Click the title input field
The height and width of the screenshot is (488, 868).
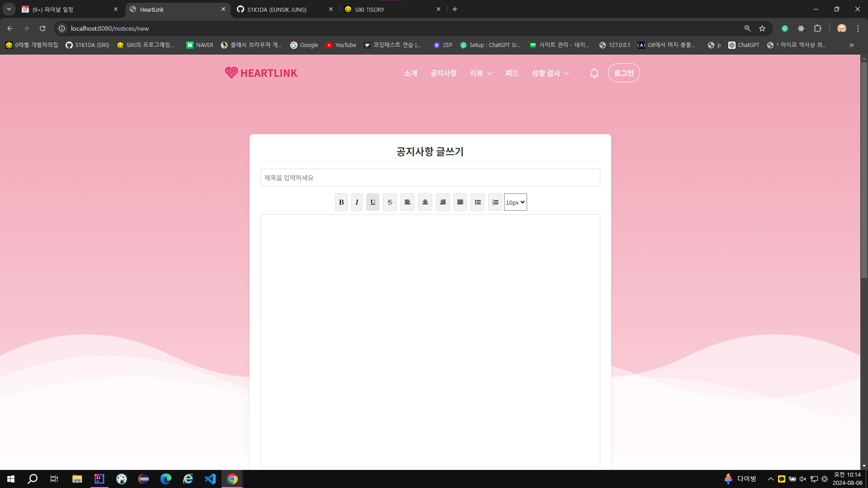430,178
